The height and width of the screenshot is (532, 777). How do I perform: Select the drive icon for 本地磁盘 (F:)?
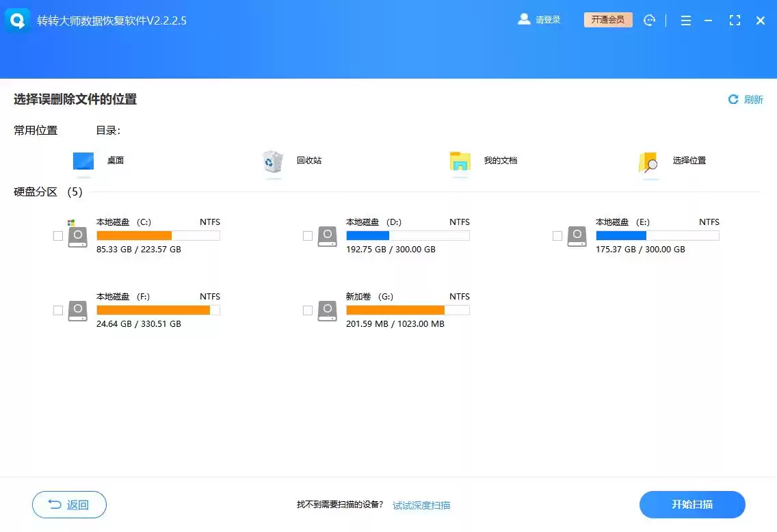tap(77, 310)
